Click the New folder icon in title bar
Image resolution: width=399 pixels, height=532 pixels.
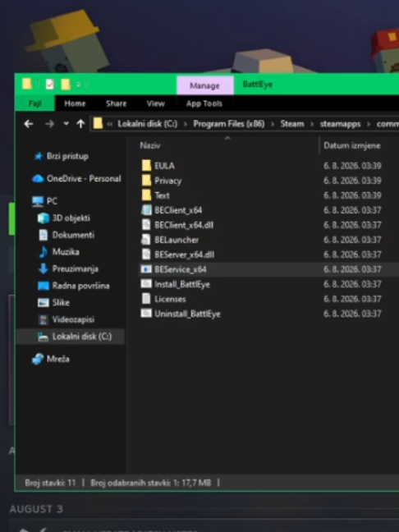[65, 84]
